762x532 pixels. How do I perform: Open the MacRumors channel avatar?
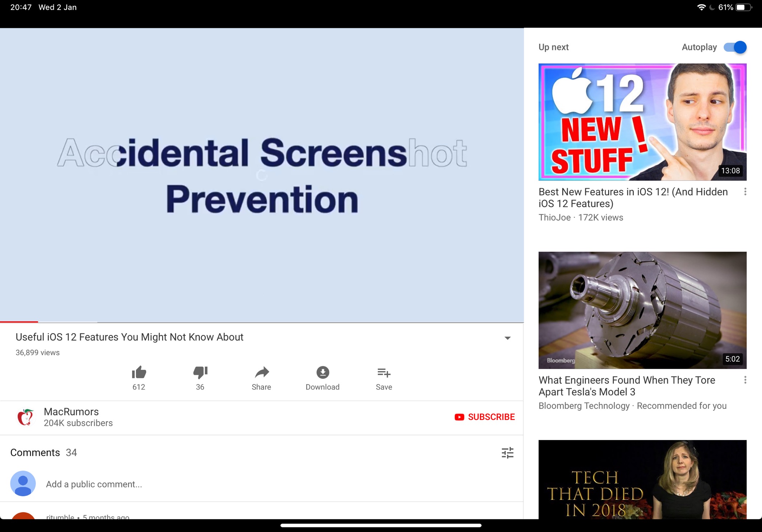click(25, 417)
